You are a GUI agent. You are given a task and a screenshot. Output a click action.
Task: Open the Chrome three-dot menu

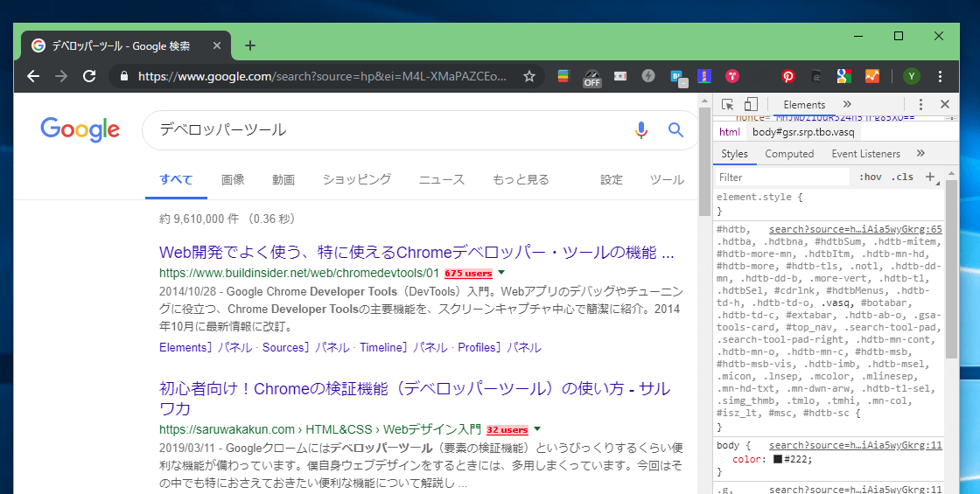click(x=940, y=76)
